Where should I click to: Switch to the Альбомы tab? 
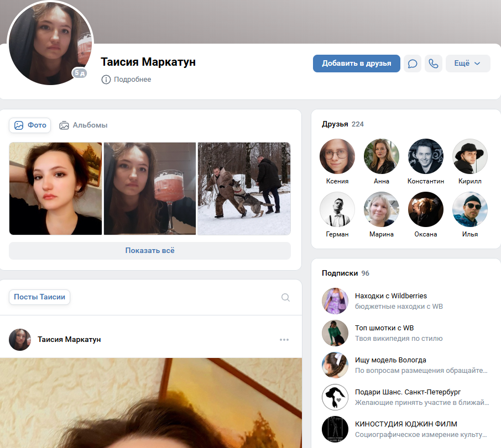(x=83, y=125)
